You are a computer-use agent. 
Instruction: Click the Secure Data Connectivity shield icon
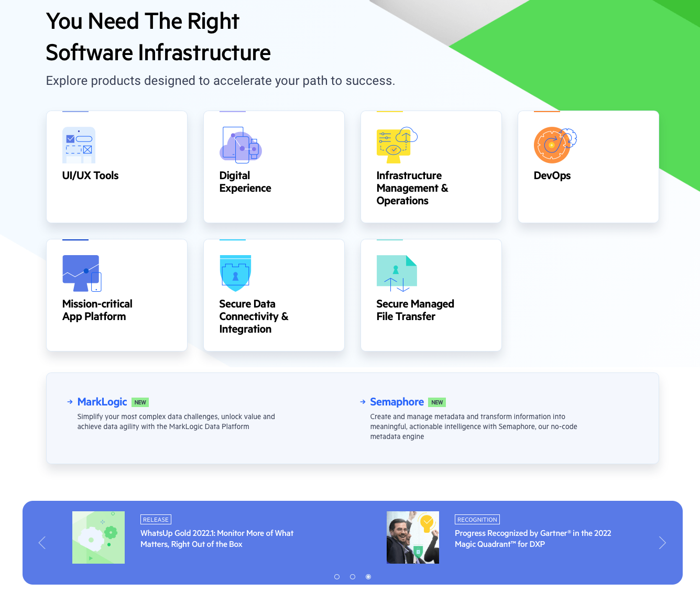pos(235,273)
